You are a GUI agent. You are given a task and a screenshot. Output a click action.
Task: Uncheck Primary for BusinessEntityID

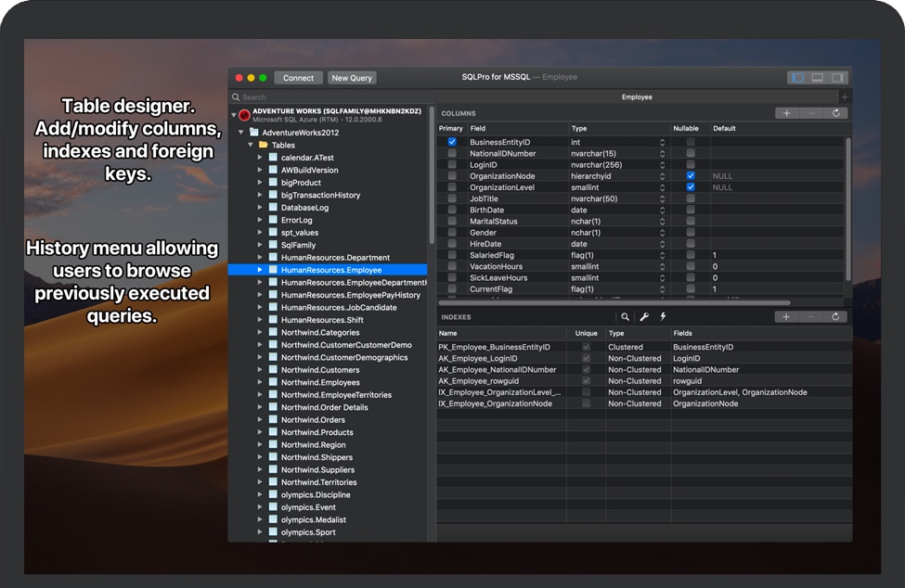point(452,142)
